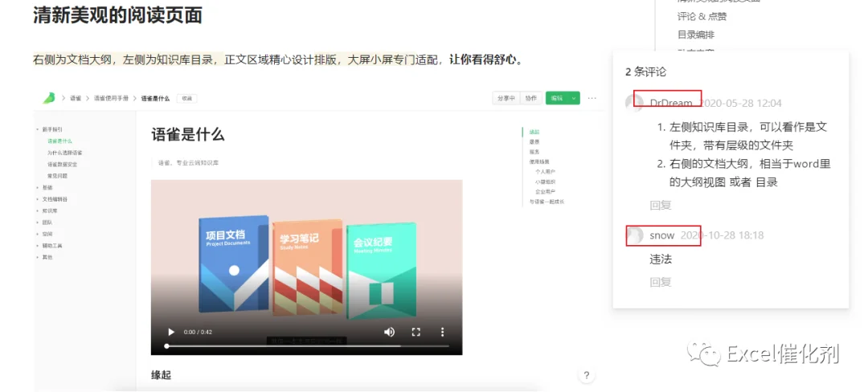Click the comment text 违法
This screenshot has height=392, width=868.
pos(661,259)
